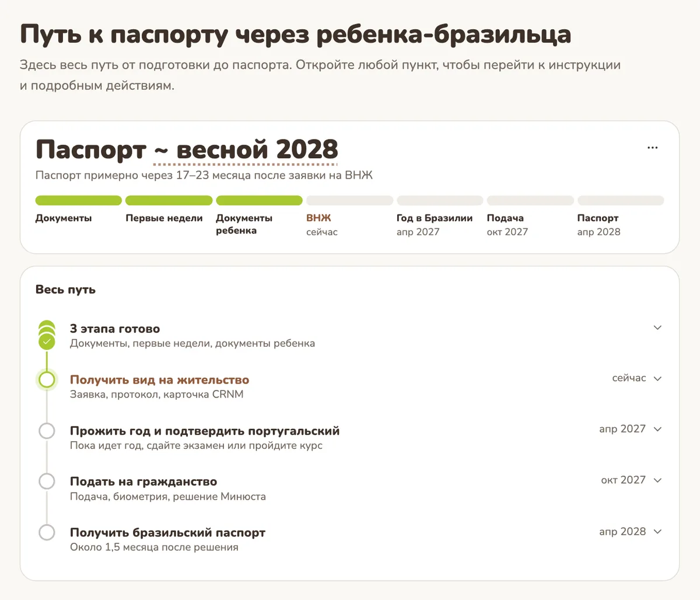
Task: Click the 'Весь путь' section heading
Action: click(x=65, y=289)
